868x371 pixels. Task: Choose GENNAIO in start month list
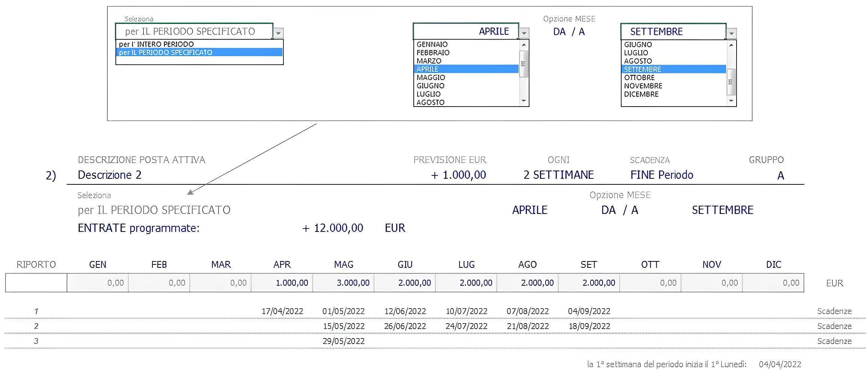466,44
